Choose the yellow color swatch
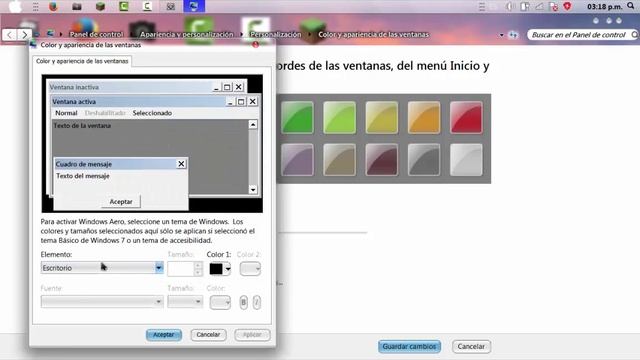The width and height of the screenshot is (640, 360). [x=382, y=118]
